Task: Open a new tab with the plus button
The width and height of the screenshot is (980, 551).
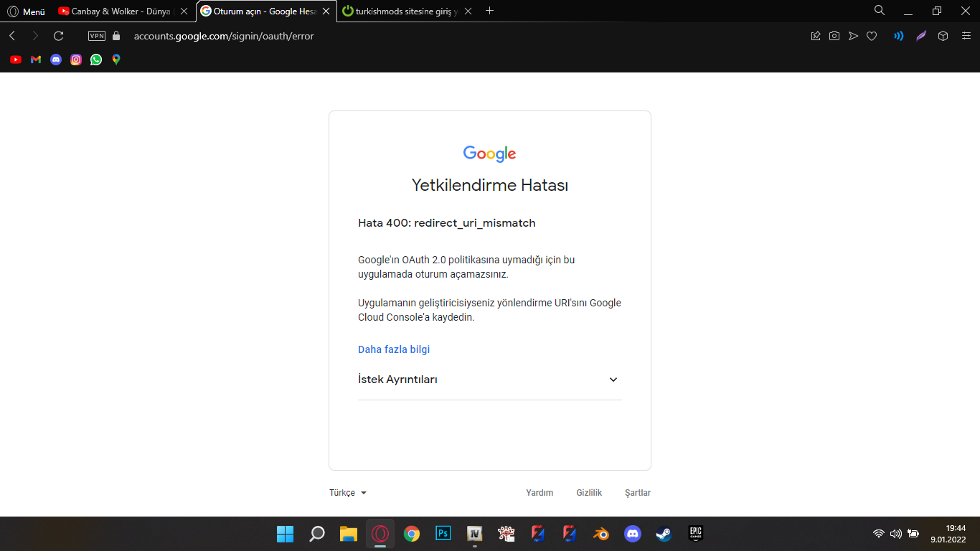Action: (490, 11)
